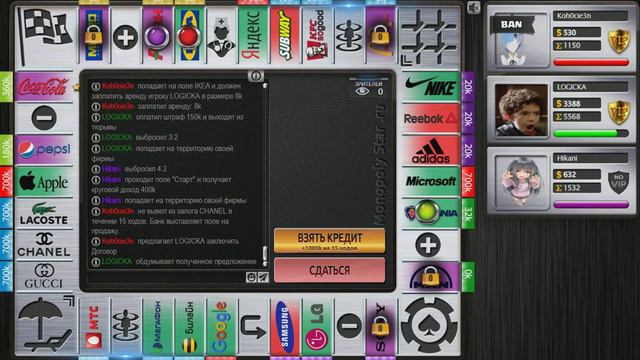
Task: Click the 700k price tag beside Microsoft
Action: pyautogui.click(x=468, y=182)
